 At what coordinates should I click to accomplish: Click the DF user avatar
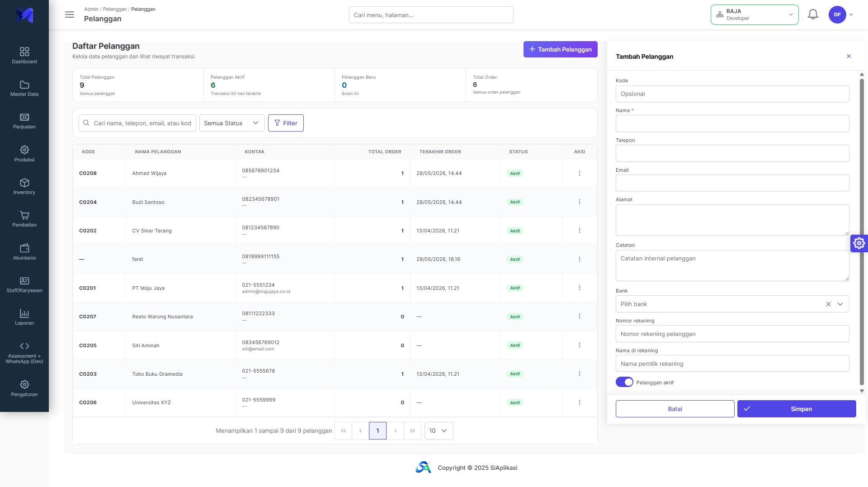(x=837, y=14)
